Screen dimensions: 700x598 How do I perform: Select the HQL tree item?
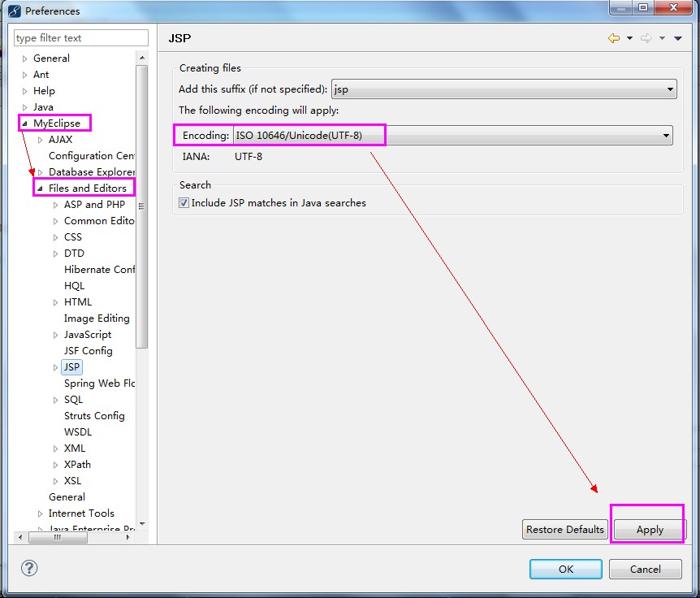point(74,286)
